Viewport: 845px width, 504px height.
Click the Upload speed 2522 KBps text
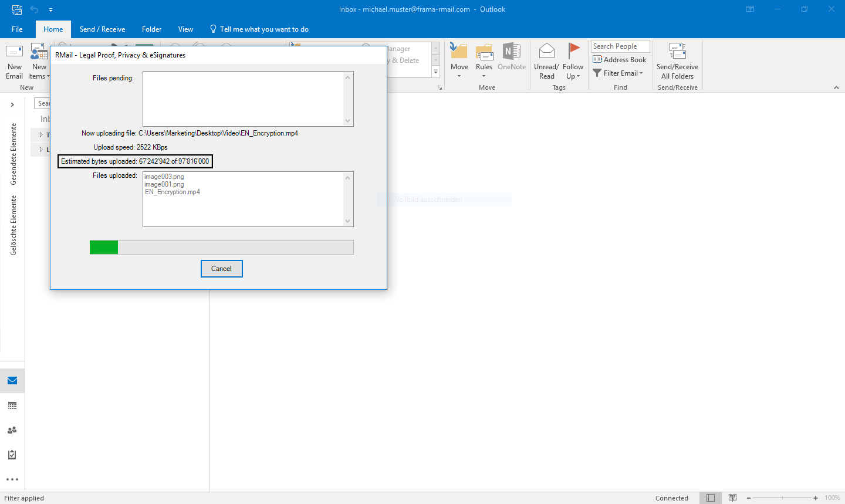[x=130, y=147]
